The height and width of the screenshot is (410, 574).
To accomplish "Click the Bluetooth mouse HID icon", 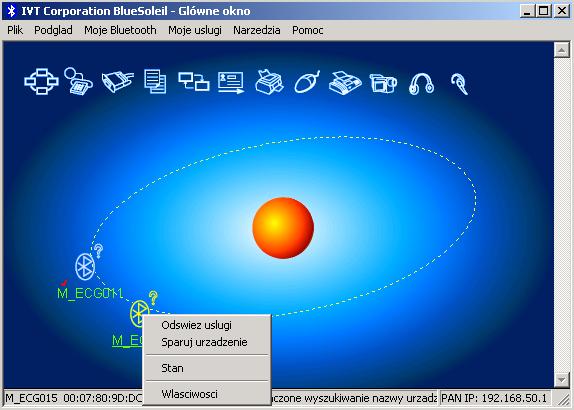I will [x=308, y=82].
